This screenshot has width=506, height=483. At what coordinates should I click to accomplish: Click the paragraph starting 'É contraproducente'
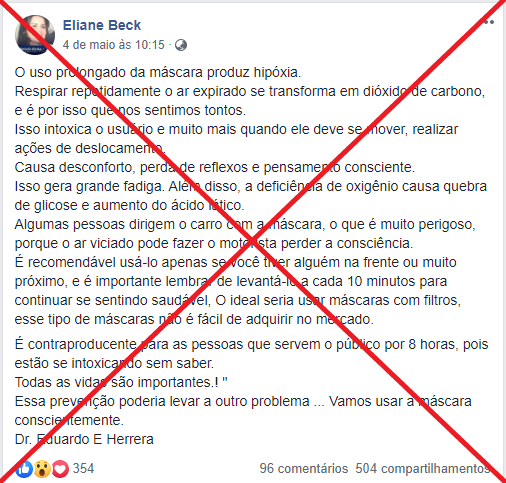(x=251, y=354)
